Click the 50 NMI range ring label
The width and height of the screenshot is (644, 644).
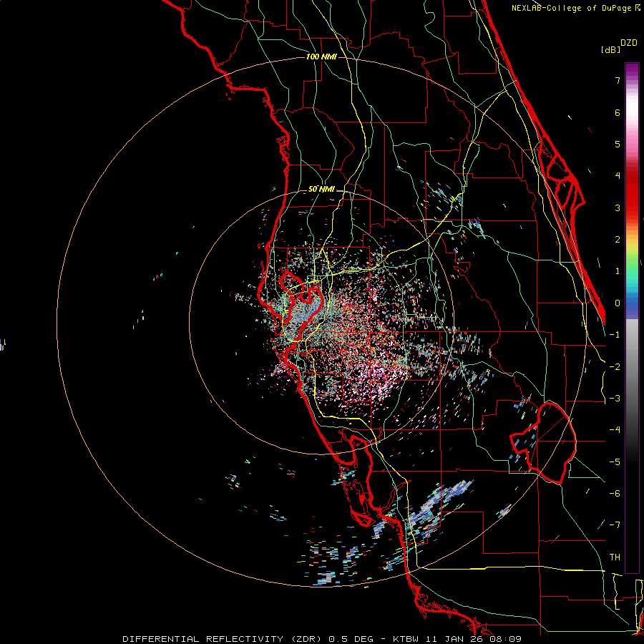[321, 189]
